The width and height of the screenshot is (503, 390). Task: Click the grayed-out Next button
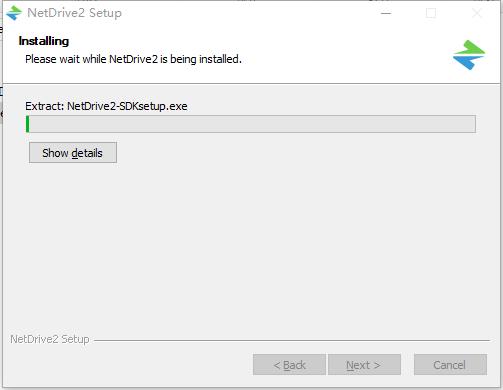[x=364, y=365]
